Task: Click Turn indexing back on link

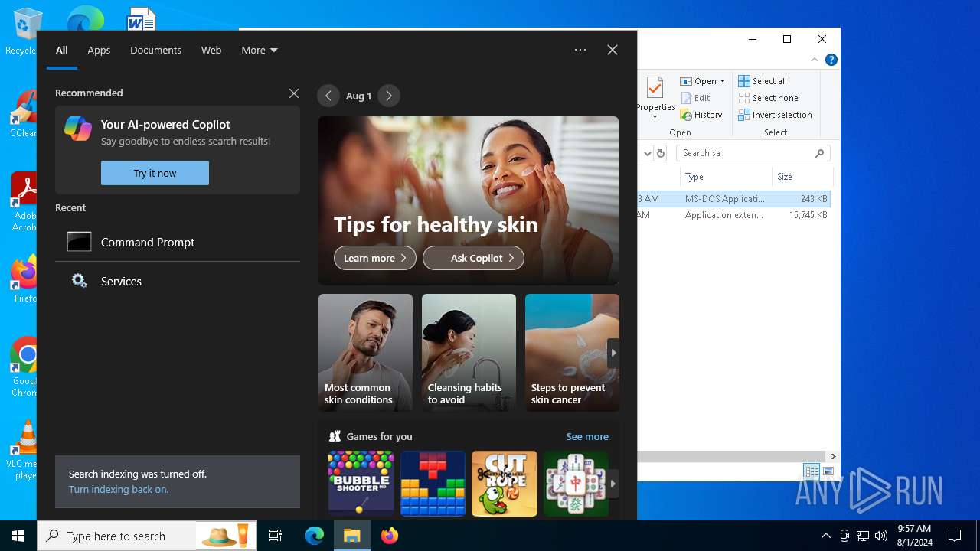Action: coord(119,489)
